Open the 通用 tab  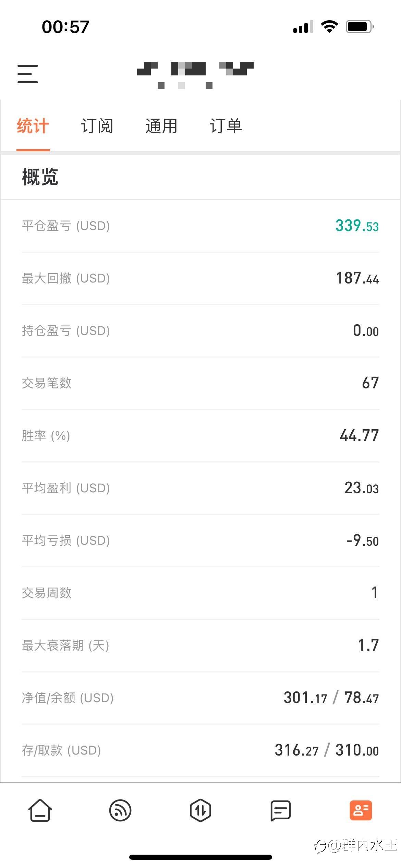161,126
